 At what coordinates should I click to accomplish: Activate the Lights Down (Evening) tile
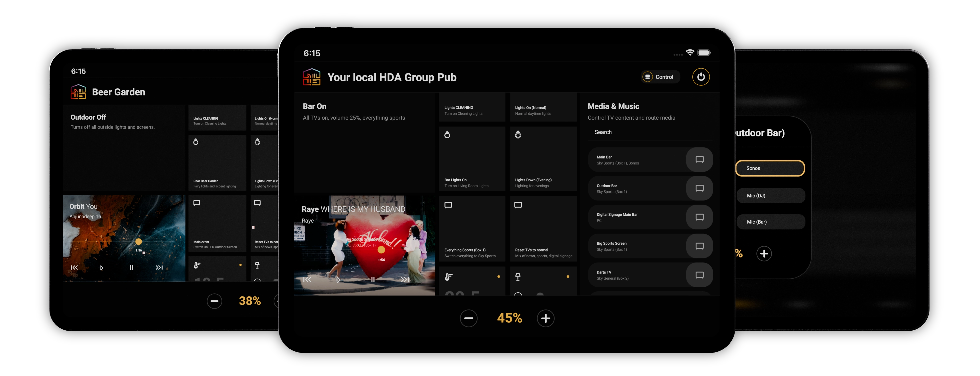[543, 159]
